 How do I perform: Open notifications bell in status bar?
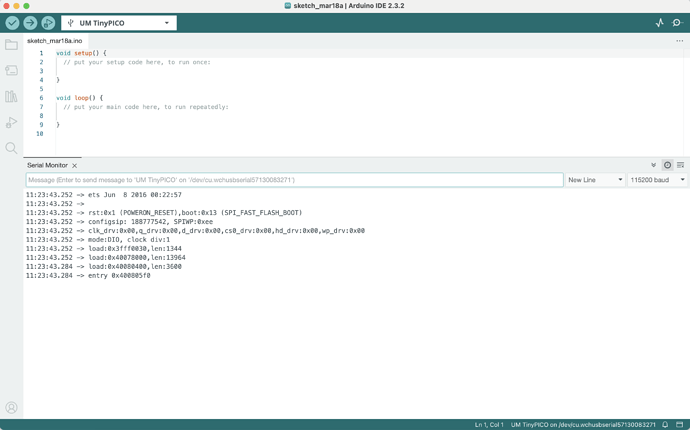click(665, 425)
